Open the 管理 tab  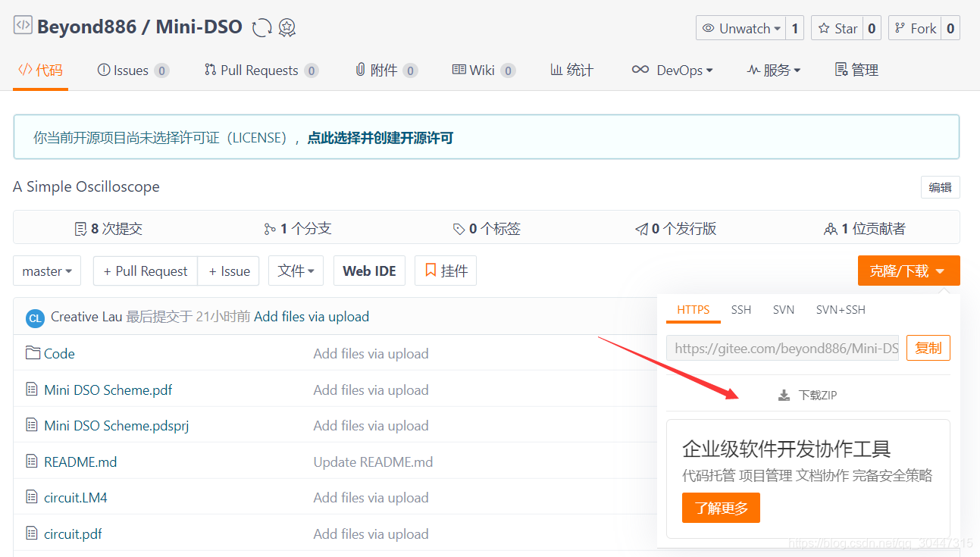click(856, 70)
